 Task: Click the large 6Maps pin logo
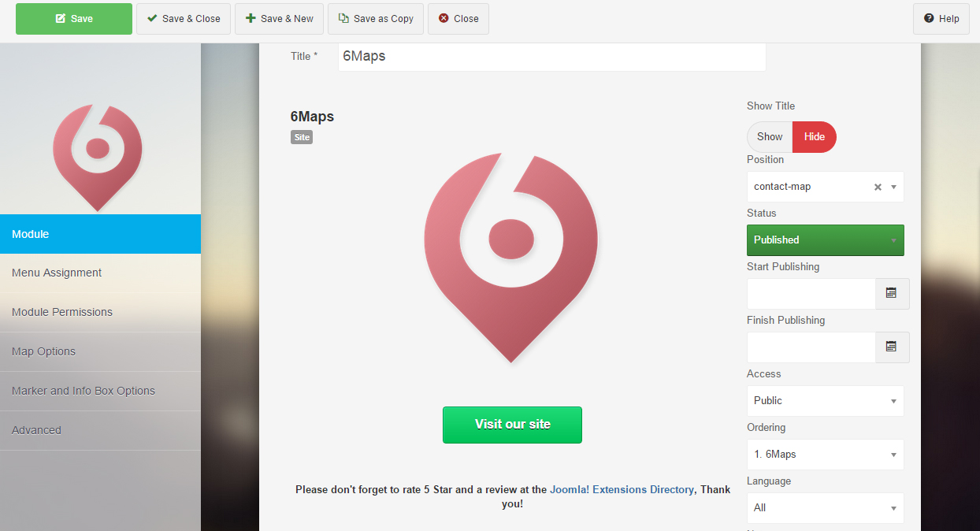pyautogui.click(x=511, y=258)
